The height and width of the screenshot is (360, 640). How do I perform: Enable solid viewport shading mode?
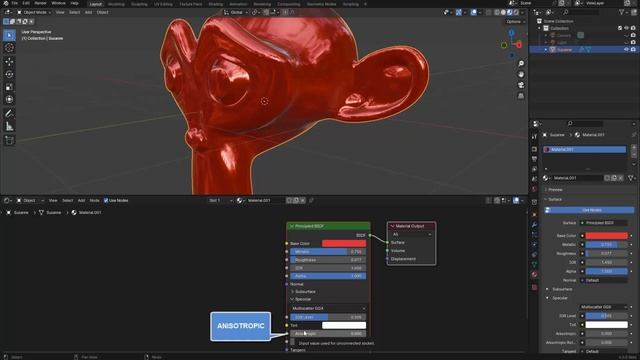coord(503,13)
